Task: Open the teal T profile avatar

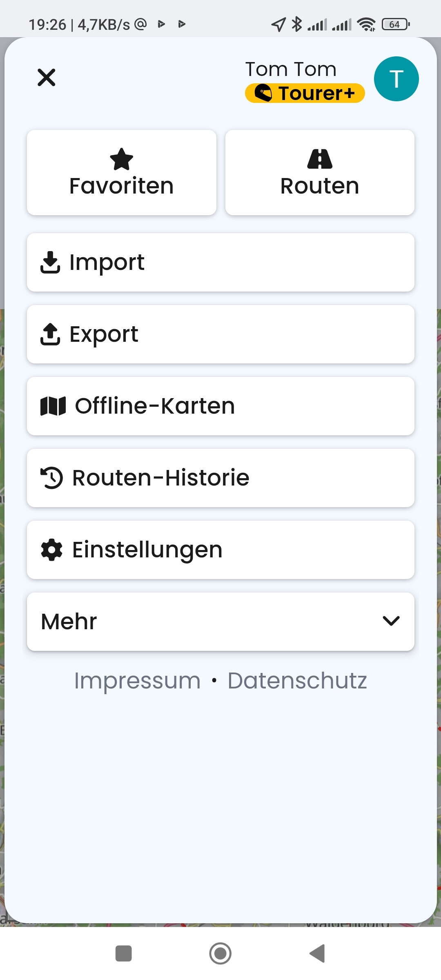Action: tap(396, 79)
